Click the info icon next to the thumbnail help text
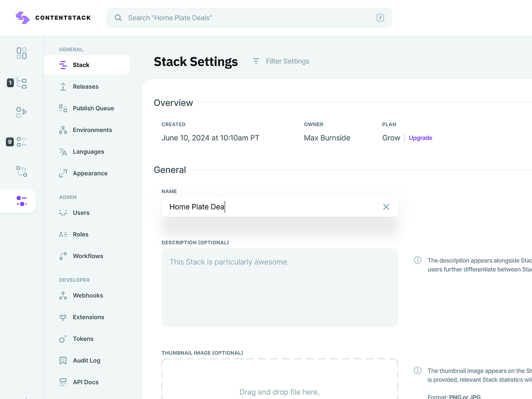Screen dimensions: 532x399 417,370
